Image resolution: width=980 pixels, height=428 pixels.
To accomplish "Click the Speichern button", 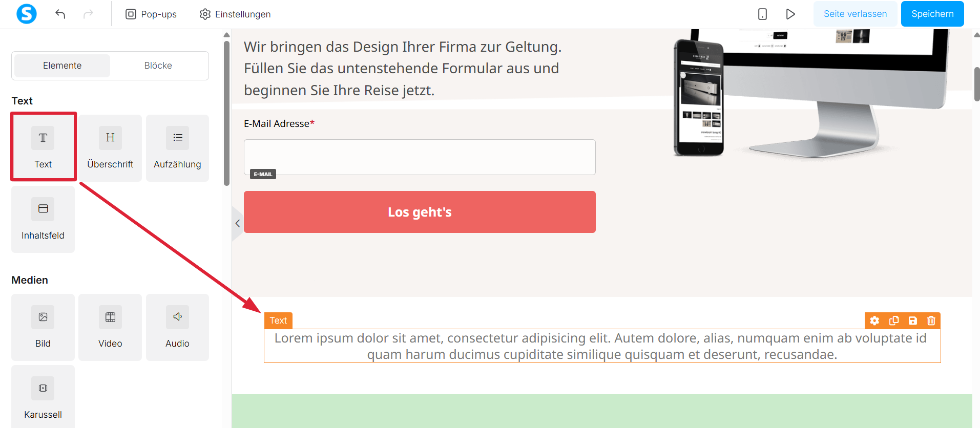I will pyautogui.click(x=932, y=14).
